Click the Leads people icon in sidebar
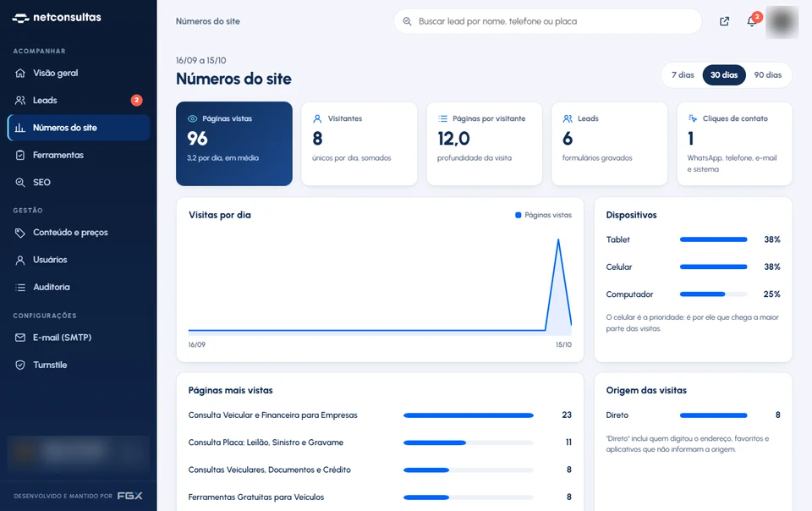This screenshot has width=812, height=511. (20, 101)
